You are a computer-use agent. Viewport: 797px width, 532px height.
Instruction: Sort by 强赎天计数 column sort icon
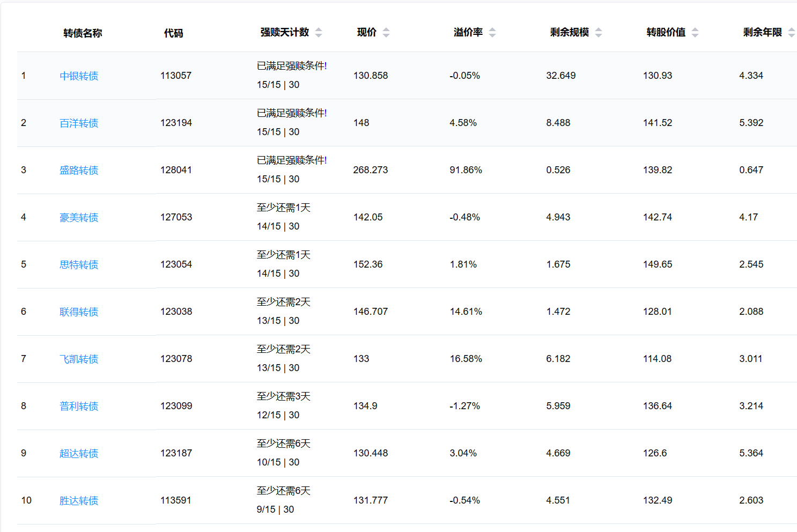tap(319, 33)
